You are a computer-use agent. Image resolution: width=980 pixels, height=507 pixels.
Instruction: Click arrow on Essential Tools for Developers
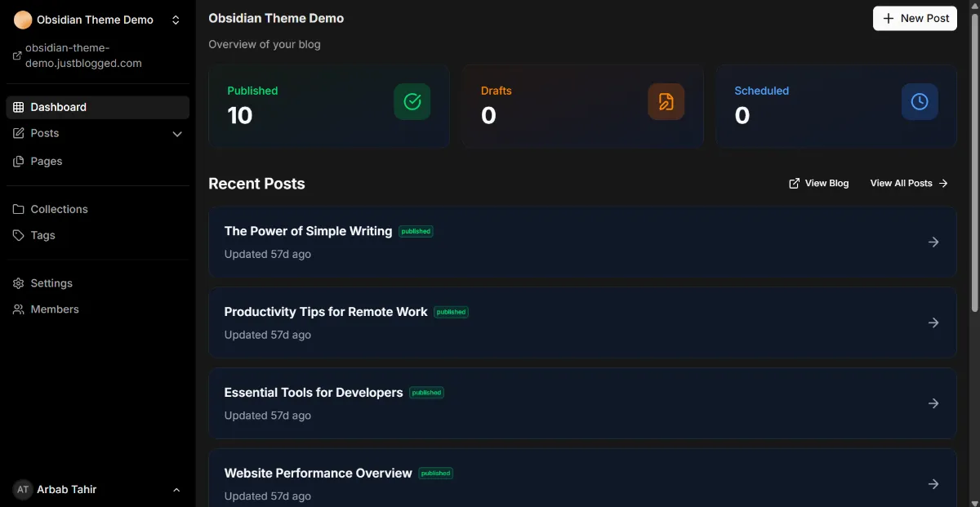click(x=933, y=403)
